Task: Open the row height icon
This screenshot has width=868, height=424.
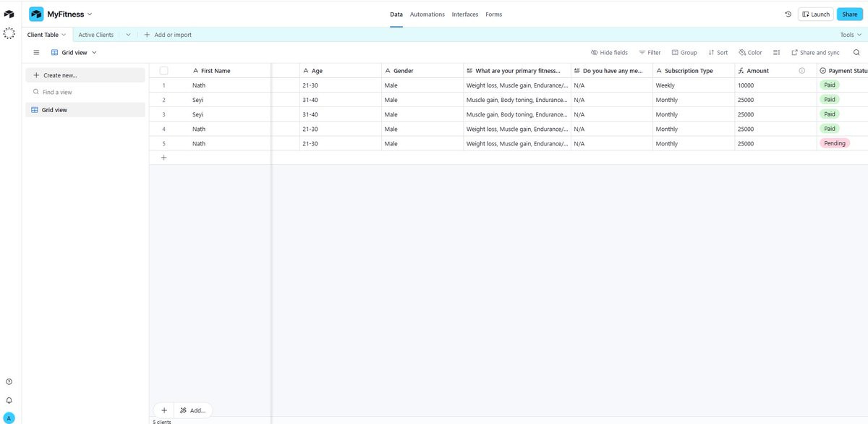Action: pyautogui.click(x=776, y=53)
